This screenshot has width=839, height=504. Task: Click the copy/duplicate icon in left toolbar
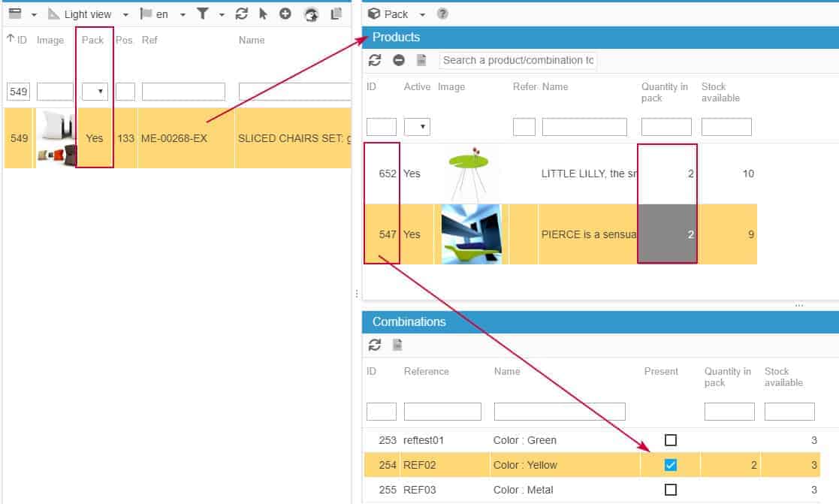(337, 14)
